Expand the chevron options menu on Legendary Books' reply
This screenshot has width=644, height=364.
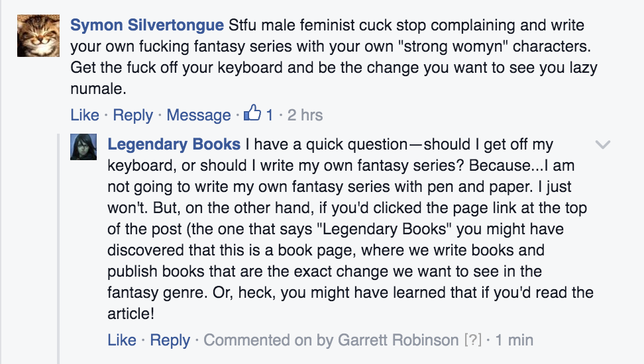point(602,145)
